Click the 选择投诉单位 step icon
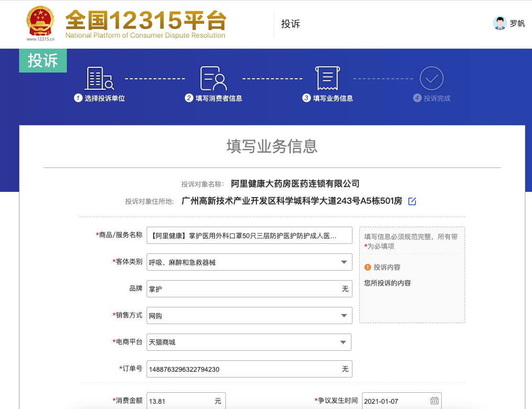532x409 pixels. 99,78
